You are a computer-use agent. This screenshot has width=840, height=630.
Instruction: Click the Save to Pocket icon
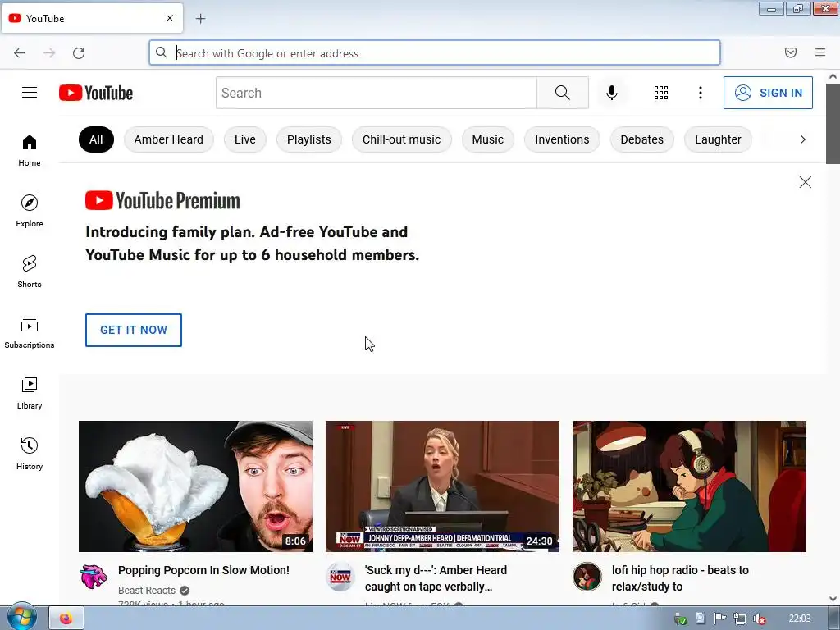791,52
